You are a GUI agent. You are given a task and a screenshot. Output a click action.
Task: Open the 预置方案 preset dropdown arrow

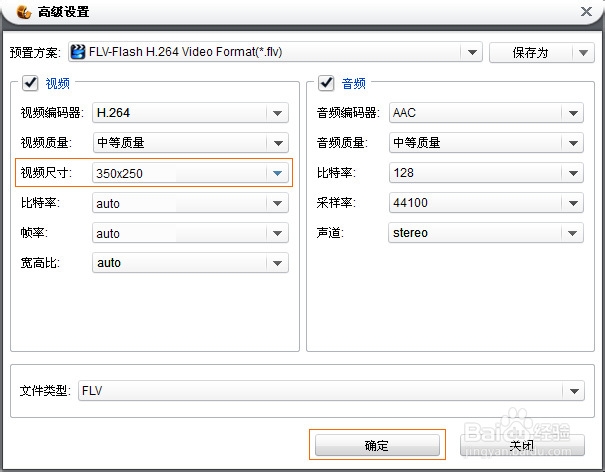[472, 52]
